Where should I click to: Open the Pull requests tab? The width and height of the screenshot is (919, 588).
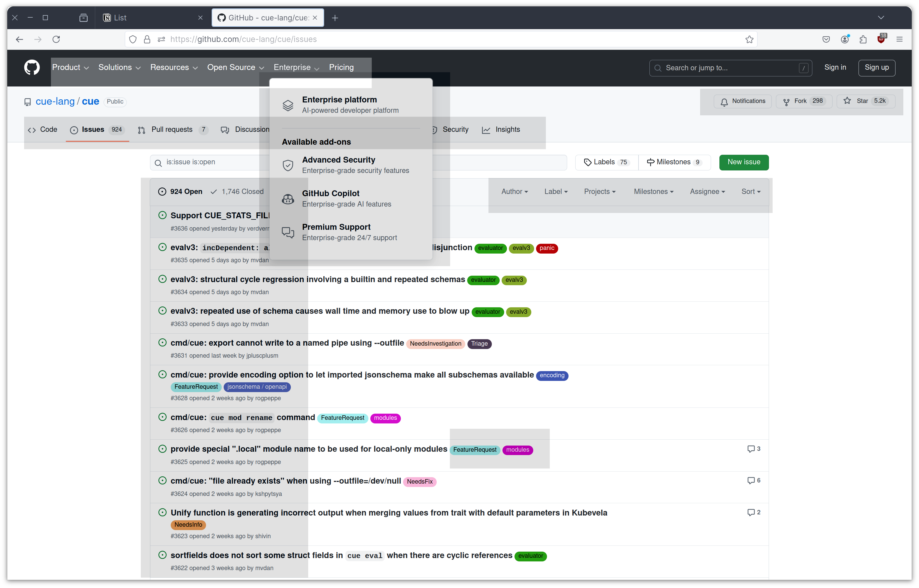click(173, 130)
